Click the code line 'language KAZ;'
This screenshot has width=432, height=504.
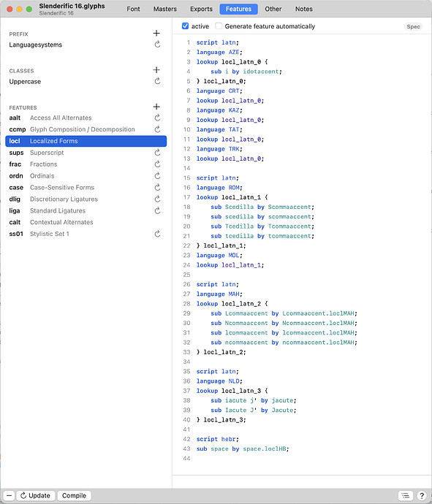(219, 110)
